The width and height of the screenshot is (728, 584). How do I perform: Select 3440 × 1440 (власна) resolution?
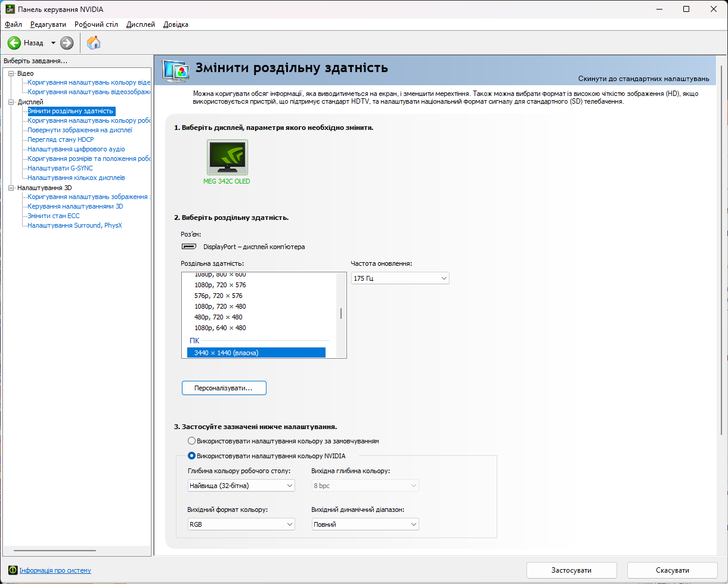pos(256,353)
